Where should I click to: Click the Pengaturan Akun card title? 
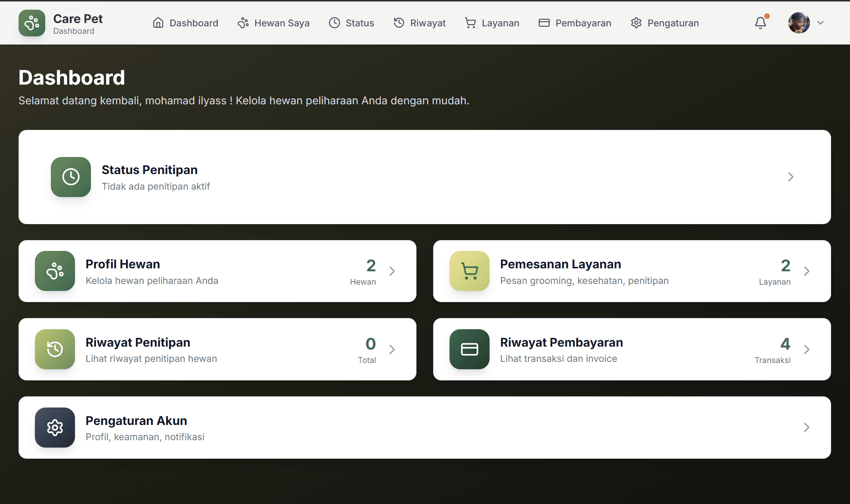tap(136, 420)
